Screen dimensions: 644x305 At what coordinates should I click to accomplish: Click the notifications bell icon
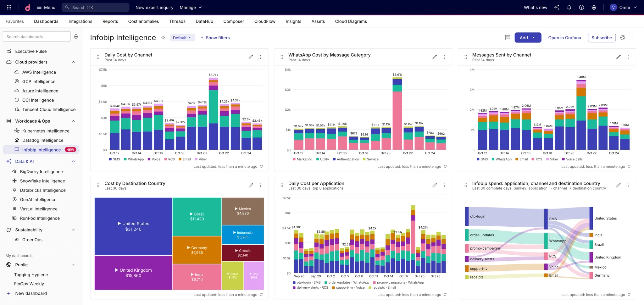(x=569, y=7)
